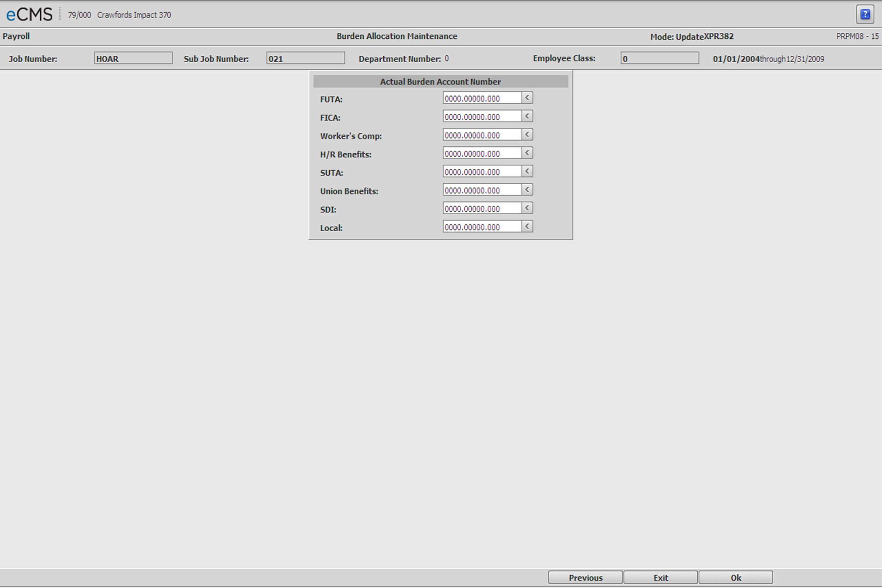Click the eCMS logo
This screenshot has width=882, height=588.
coord(28,14)
